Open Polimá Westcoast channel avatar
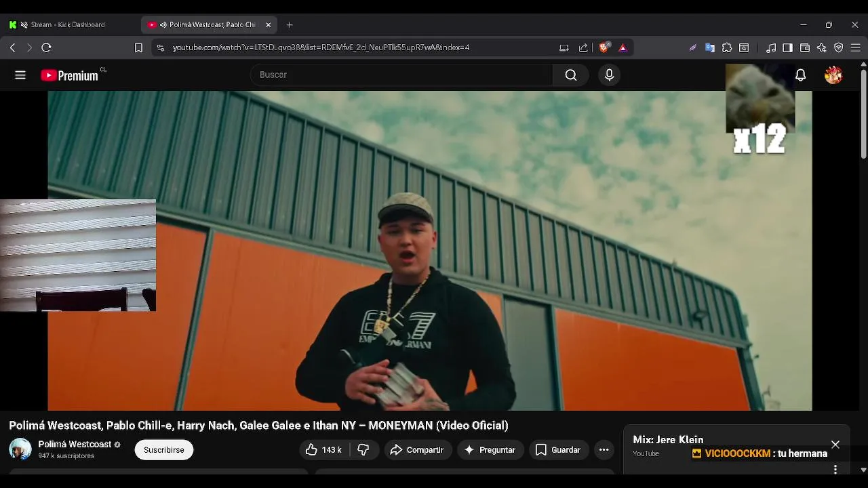This screenshot has height=488, width=868. [20, 449]
